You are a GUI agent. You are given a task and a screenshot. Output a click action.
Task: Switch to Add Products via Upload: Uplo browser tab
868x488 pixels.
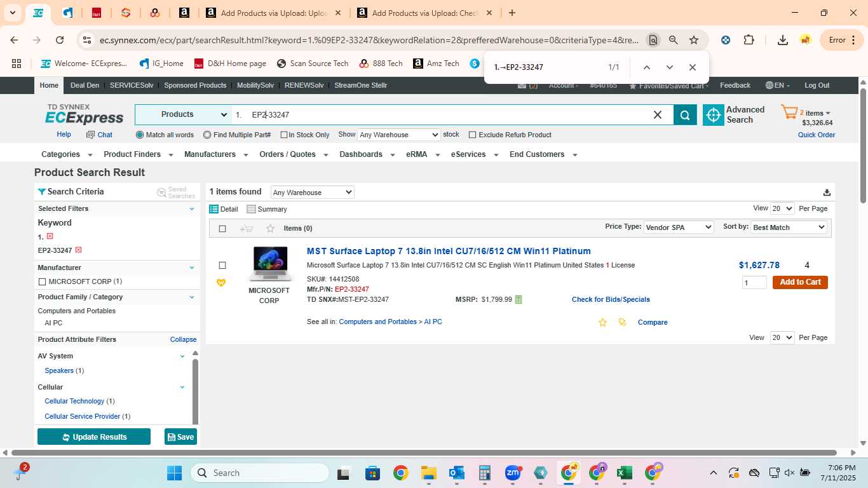click(273, 13)
